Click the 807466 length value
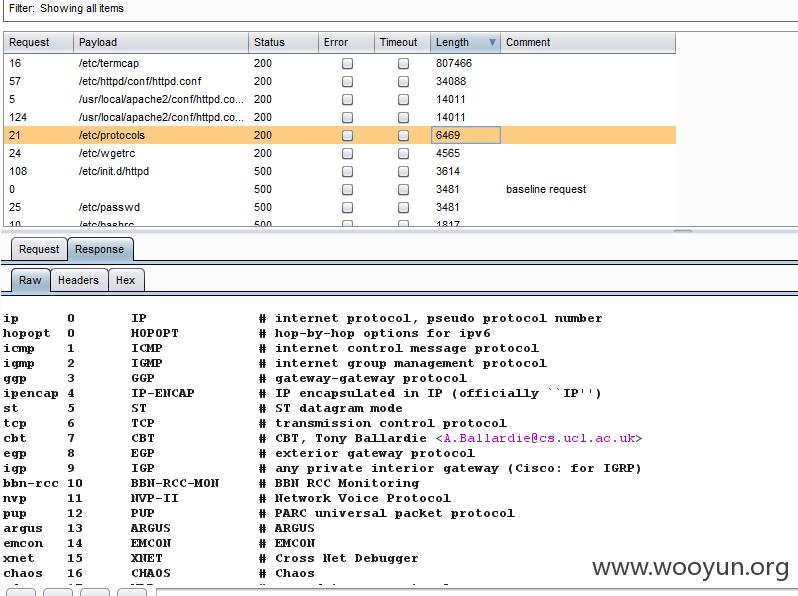Image resolution: width=798 pixels, height=596 pixels. 454,64
